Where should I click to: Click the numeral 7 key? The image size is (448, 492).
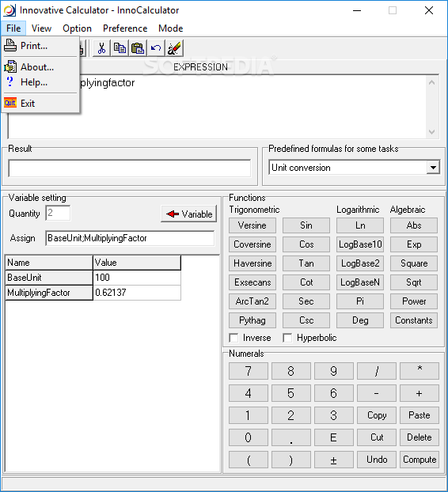[249, 371]
